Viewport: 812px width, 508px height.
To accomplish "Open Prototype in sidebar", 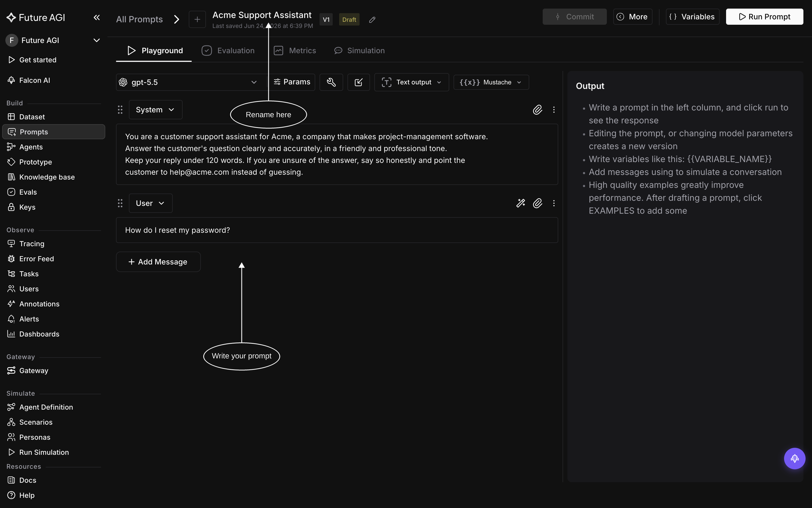I will pos(54,162).
